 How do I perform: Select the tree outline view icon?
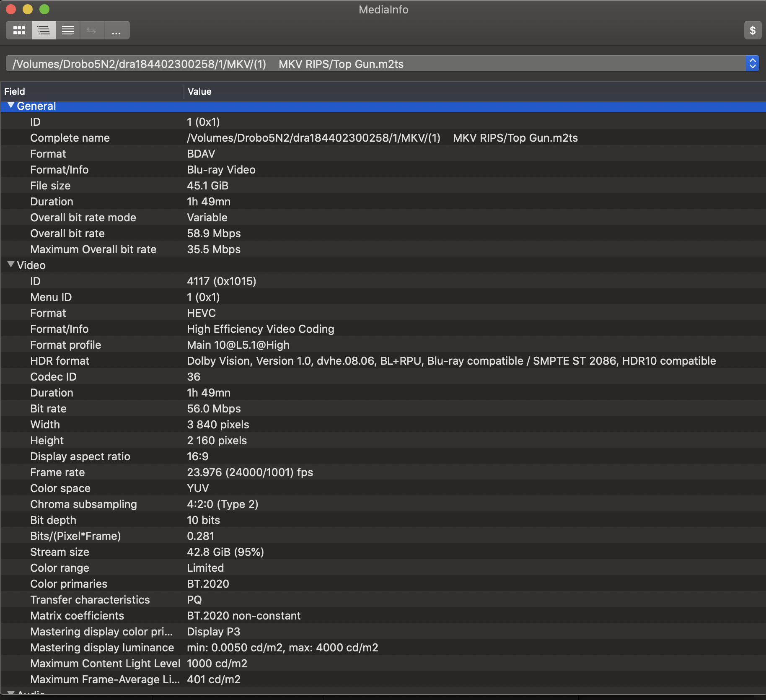click(x=44, y=30)
